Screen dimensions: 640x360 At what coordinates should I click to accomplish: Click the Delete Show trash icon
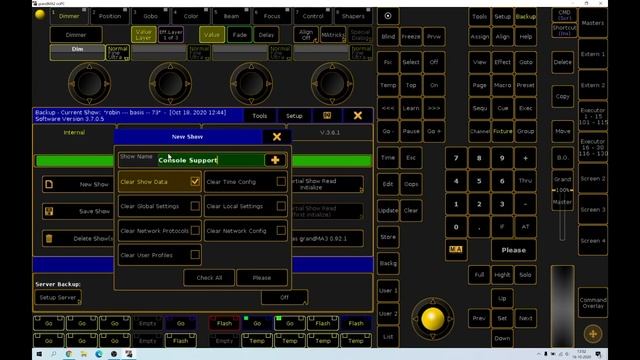pos(49,238)
